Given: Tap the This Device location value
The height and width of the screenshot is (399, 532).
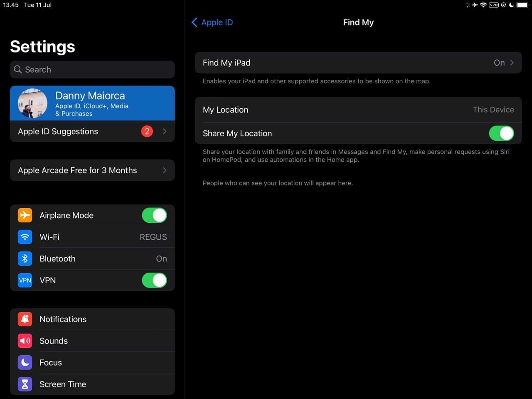Looking at the screenshot, I should coord(493,110).
